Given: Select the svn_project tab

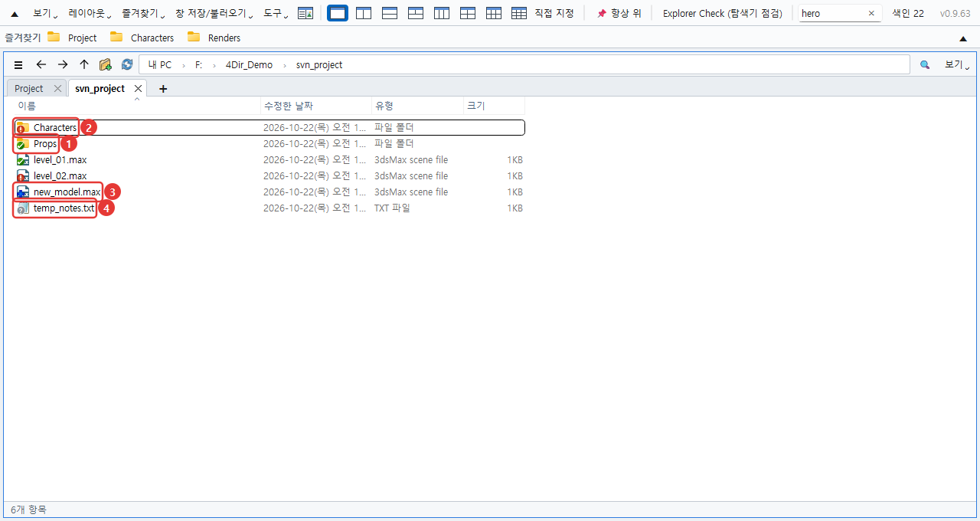Looking at the screenshot, I should pyautogui.click(x=100, y=89).
